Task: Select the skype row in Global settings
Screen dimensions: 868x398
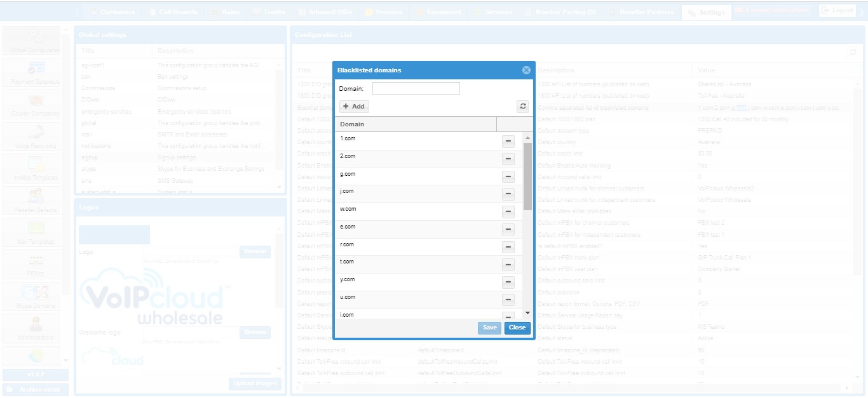Action: (x=175, y=169)
